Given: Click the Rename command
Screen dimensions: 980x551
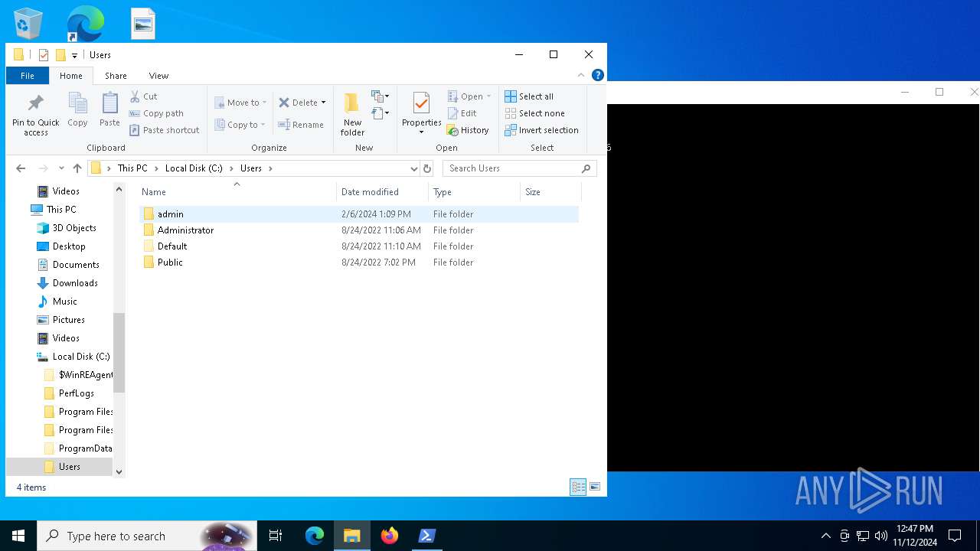Looking at the screenshot, I should (x=301, y=125).
